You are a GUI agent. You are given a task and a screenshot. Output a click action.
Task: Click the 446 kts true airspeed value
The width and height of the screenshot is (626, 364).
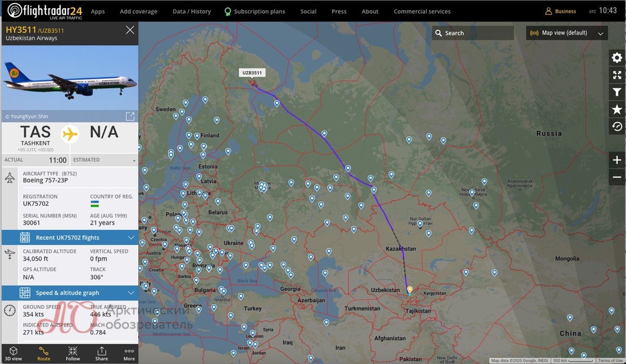pos(101,314)
